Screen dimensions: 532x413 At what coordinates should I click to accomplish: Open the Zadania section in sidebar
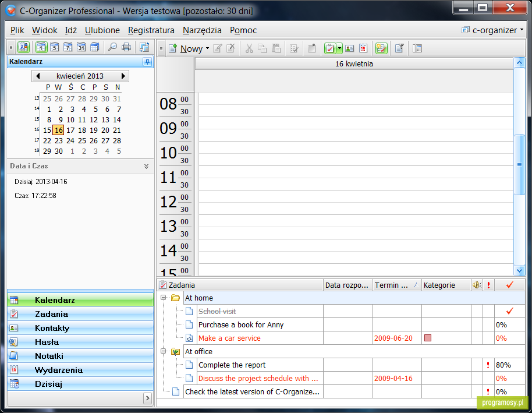(80, 314)
